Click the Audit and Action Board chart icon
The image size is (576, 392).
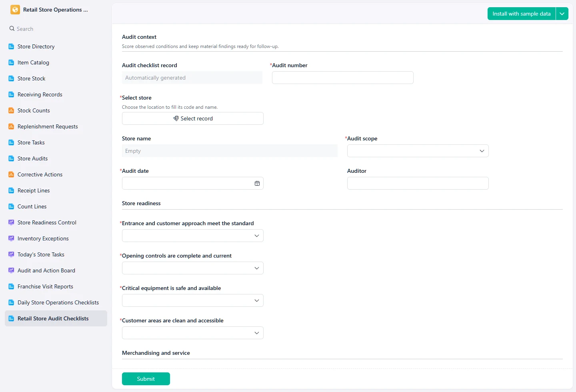click(x=11, y=270)
